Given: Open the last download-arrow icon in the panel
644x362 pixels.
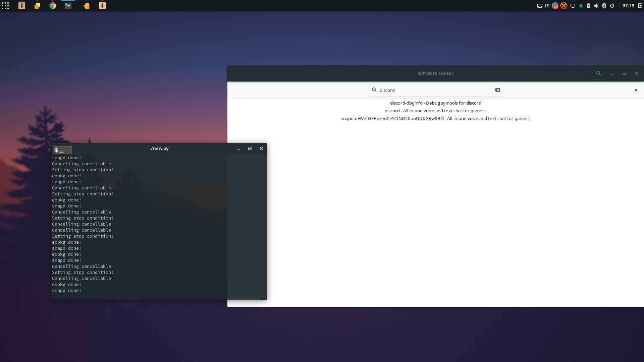Looking at the screenshot, I should 102,6.
